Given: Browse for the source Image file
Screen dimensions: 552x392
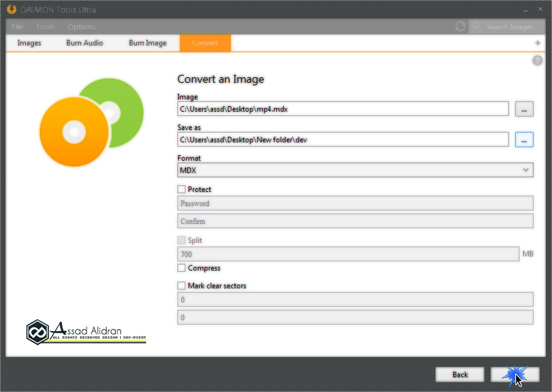Looking at the screenshot, I should click(524, 109).
